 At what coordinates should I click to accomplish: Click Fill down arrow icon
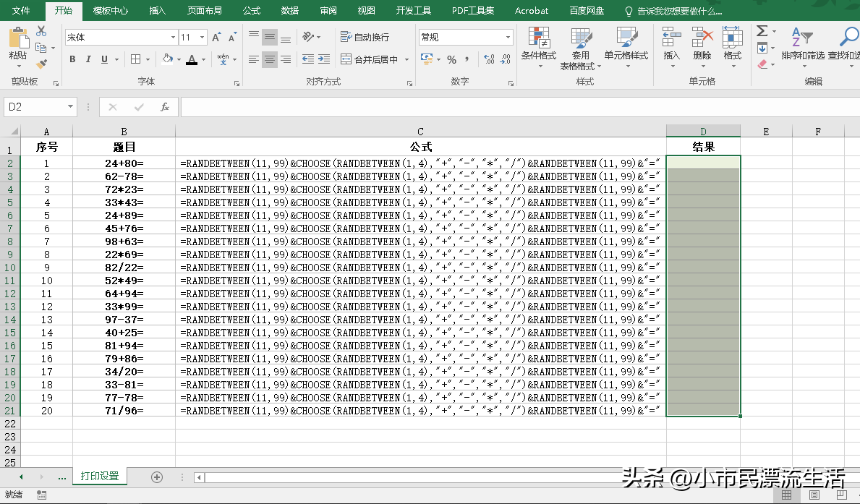(762, 48)
